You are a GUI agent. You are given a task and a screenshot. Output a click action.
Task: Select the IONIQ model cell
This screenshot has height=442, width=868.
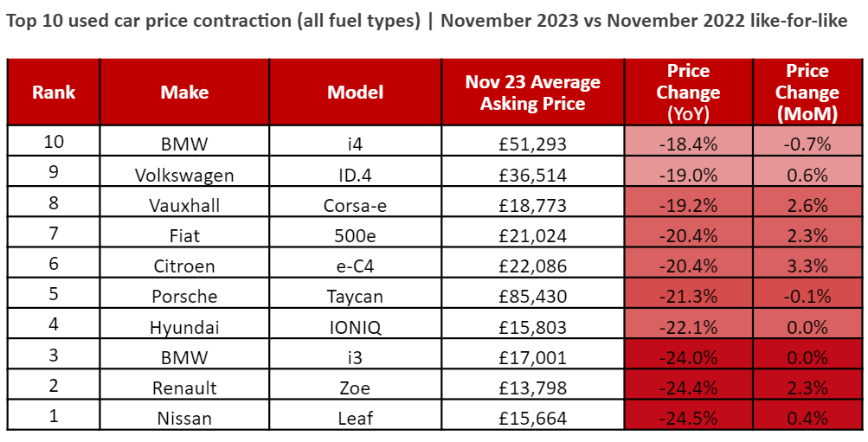355,327
